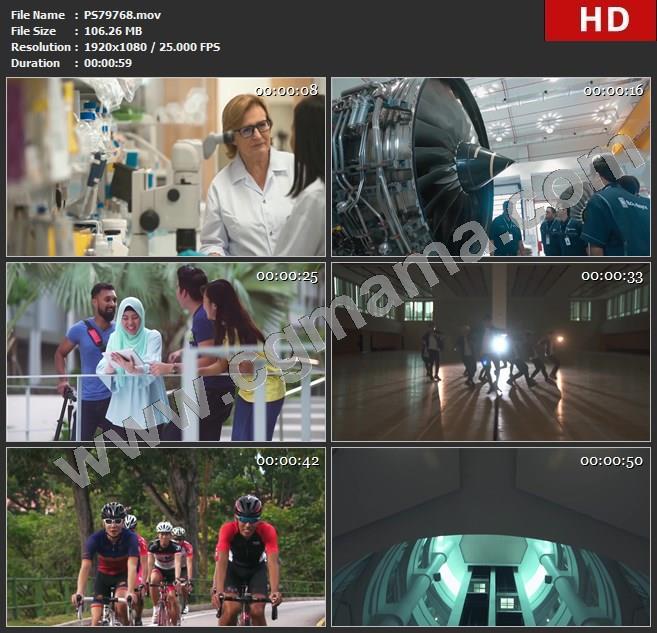Click the 00:00:08 timestamp
657x633 pixels.
pos(287,91)
